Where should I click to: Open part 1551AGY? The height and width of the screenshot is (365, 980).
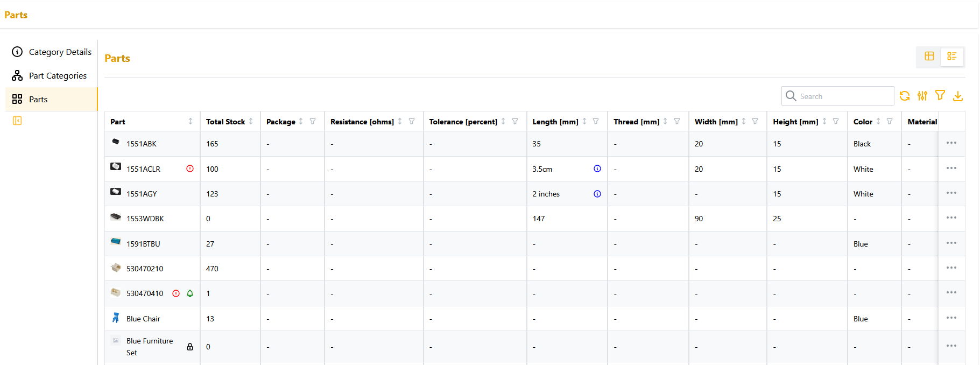142,194
